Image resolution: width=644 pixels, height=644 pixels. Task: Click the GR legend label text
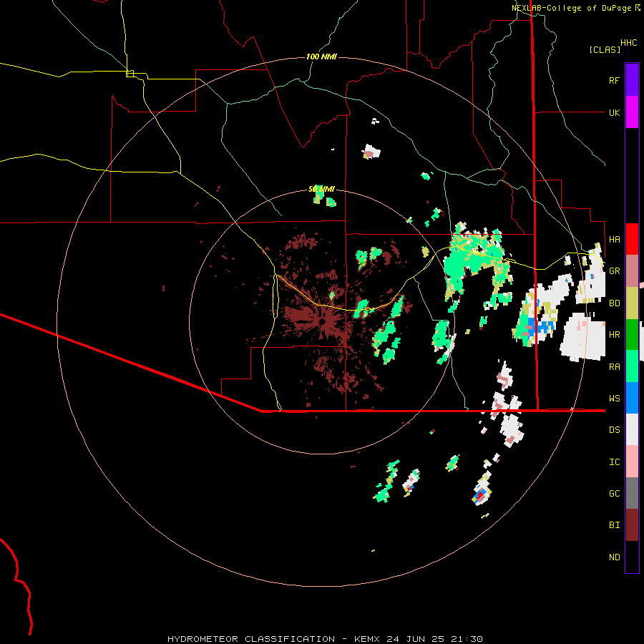(x=614, y=271)
